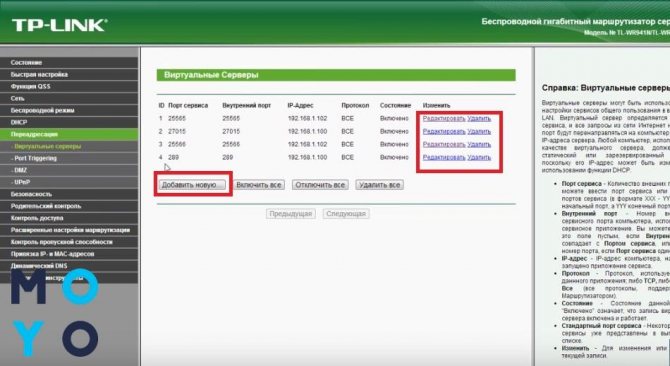670x366 pixels.
Task: Open the DMZ submenu entry
Action: (x=69, y=170)
